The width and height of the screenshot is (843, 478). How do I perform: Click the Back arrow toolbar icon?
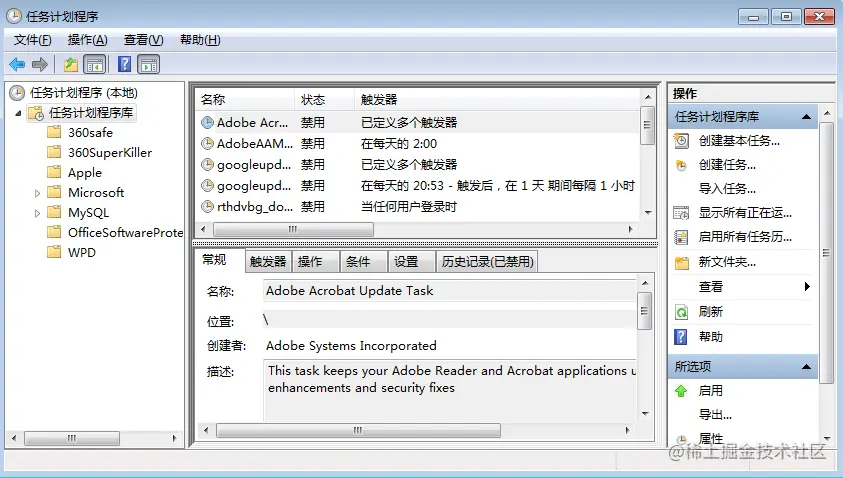(17, 65)
